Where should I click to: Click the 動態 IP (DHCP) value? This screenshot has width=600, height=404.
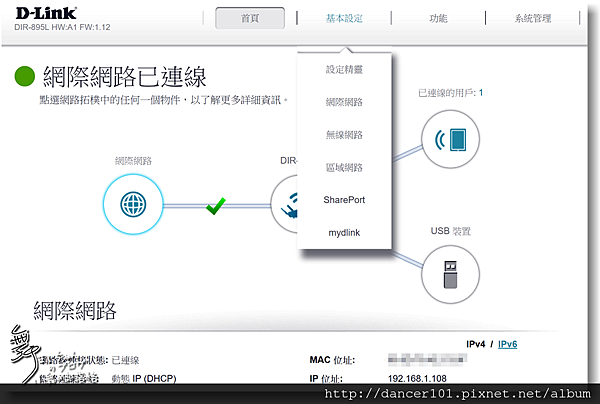click(144, 379)
